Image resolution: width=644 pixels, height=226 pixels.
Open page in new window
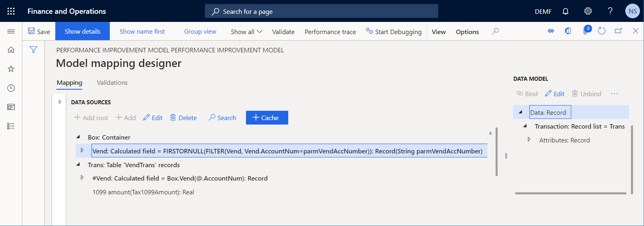pos(618,31)
